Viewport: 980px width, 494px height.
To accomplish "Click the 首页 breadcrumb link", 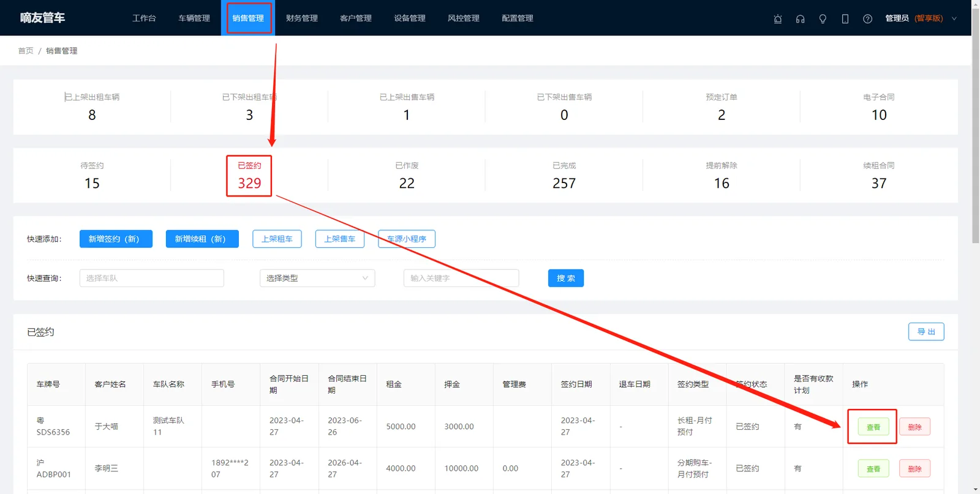I will 26,51.
